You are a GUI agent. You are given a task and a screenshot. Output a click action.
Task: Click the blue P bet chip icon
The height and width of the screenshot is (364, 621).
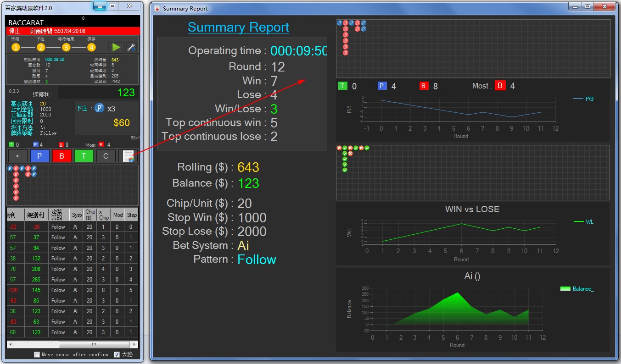click(x=99, y=109)
